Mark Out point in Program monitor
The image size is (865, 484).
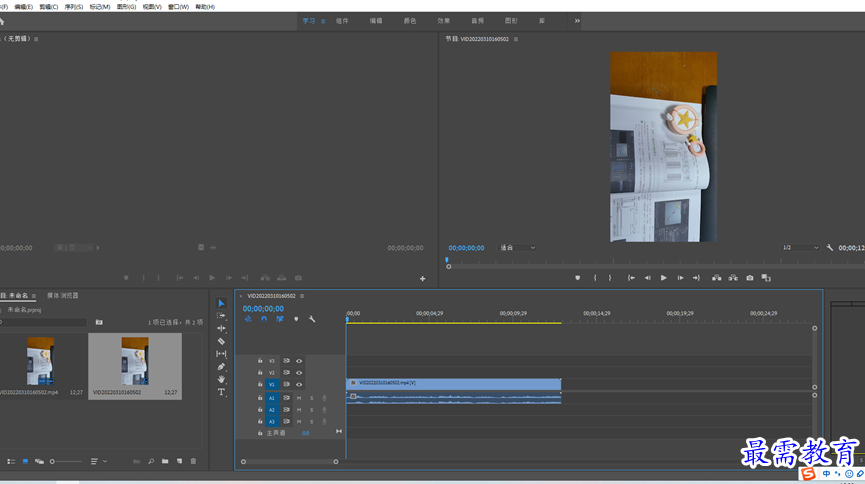[610, 278]
